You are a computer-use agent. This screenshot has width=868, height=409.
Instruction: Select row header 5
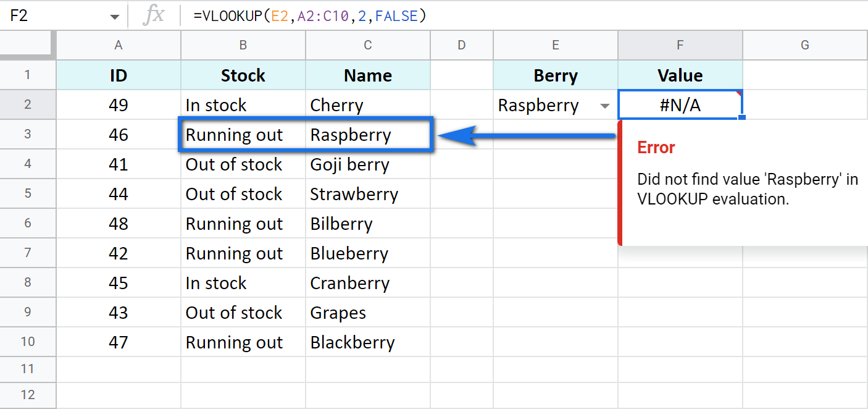click(28, 193)
